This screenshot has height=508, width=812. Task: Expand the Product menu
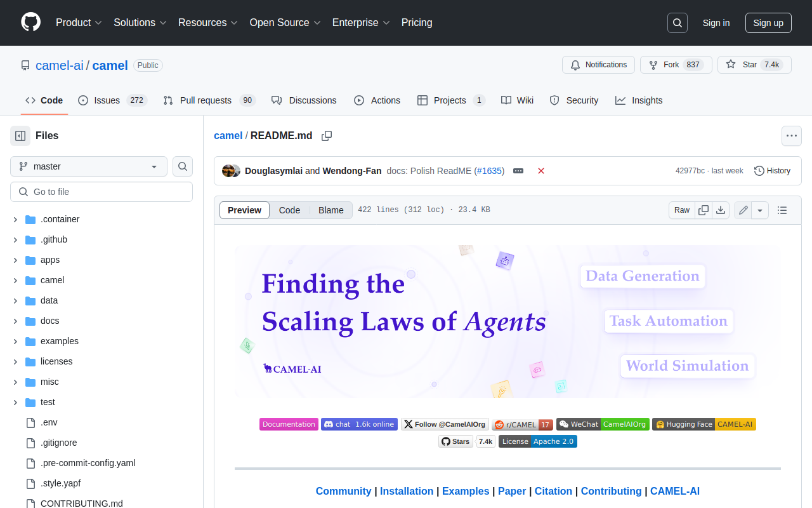click(x=79, y=23)
